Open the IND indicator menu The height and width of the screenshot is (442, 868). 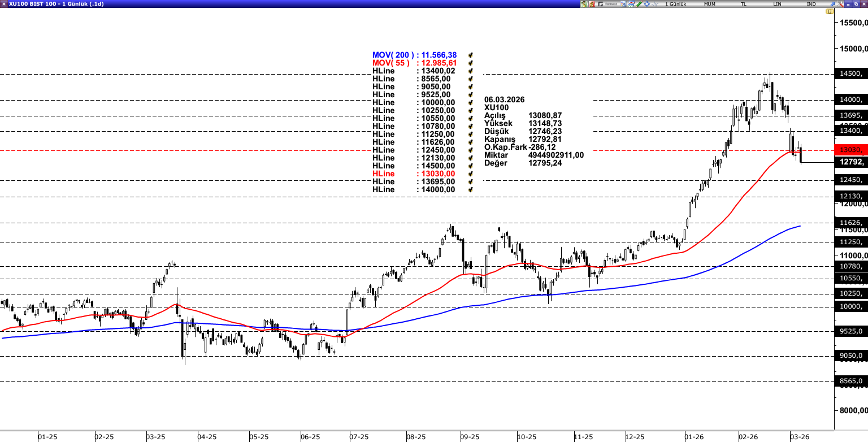coord(812,3)
